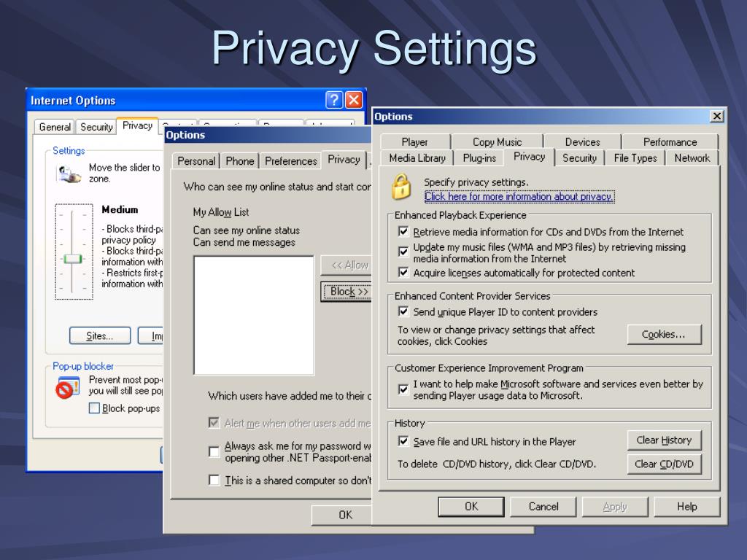
Task: Check This is a shared computer option
Action: click(214, 480)
